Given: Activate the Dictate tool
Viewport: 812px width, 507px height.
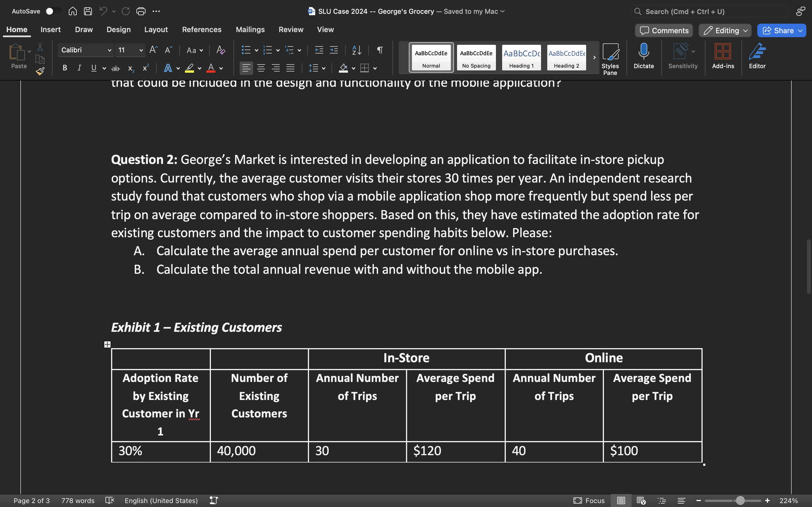Looking at the screenshot, I should [x=643, y=57].
